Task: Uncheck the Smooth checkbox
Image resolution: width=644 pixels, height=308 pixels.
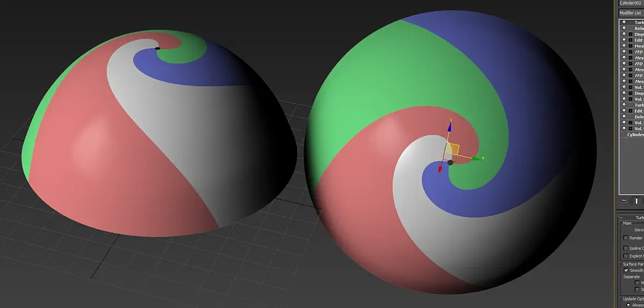Action: tap(626, 271)
